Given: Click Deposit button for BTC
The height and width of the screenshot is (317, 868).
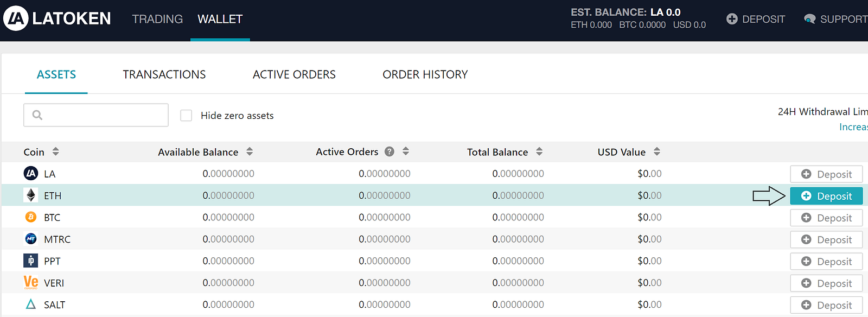Looking at the screenshot, I should pos(826,218).
